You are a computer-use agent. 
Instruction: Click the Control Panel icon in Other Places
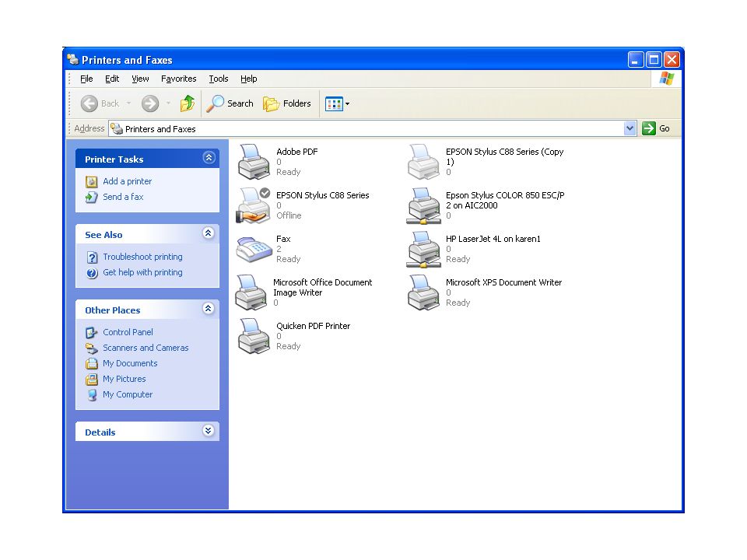tap(92, 332)
